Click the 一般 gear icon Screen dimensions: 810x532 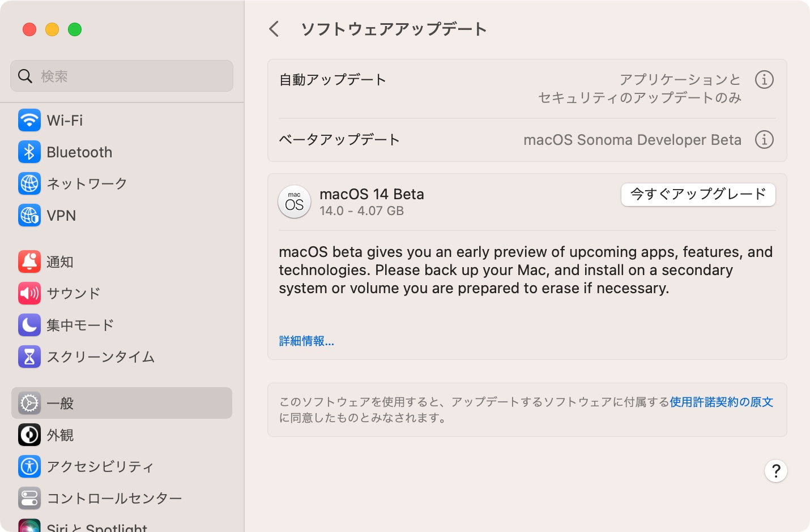coord(29,403)
